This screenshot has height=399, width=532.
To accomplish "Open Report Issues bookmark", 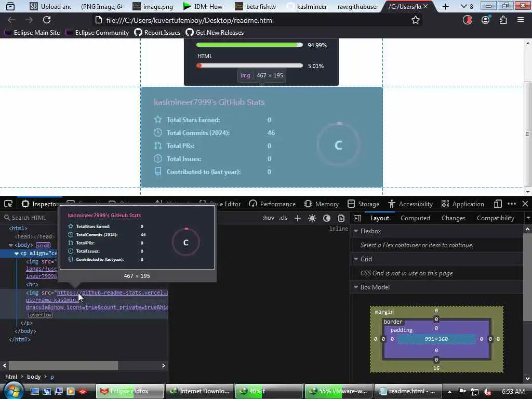I will [157, 33].
